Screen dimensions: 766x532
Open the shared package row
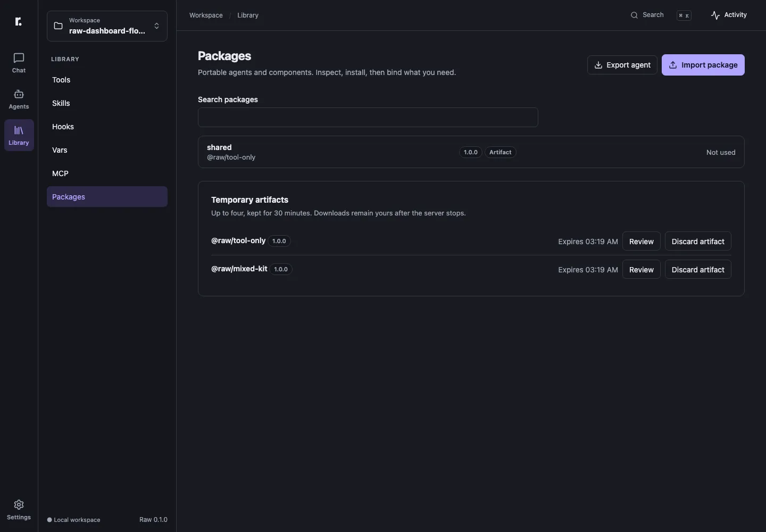pos(471,152)
